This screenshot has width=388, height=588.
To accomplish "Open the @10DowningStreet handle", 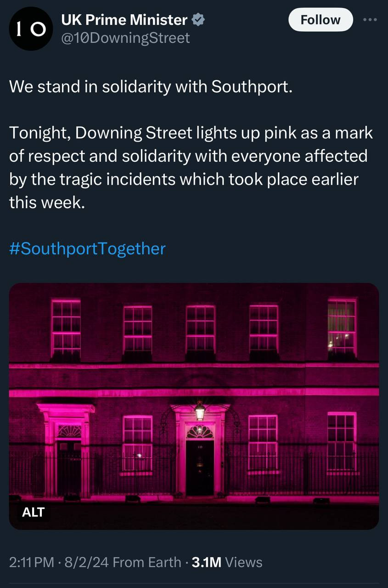I will pos(125,38).
